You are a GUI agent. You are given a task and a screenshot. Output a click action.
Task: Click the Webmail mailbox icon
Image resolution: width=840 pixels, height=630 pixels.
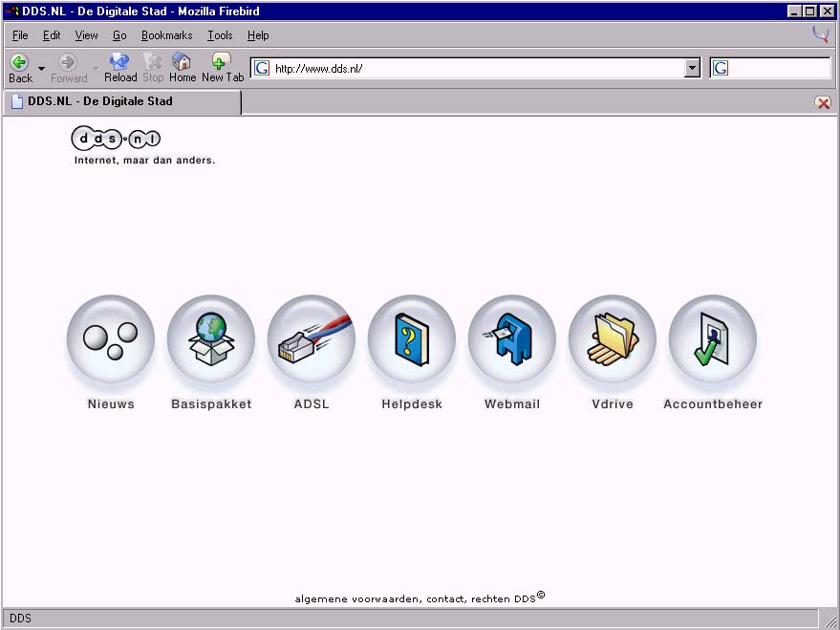tap(511, 339)
